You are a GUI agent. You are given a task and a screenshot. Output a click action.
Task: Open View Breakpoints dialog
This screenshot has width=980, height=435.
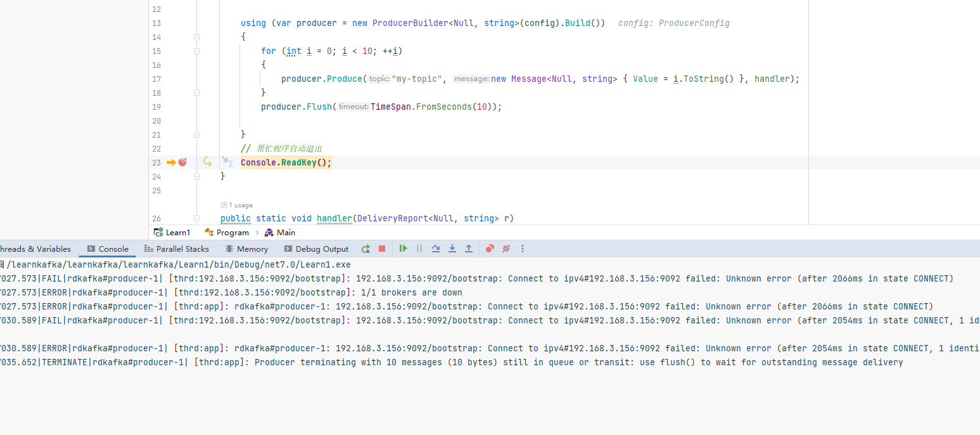490,249
